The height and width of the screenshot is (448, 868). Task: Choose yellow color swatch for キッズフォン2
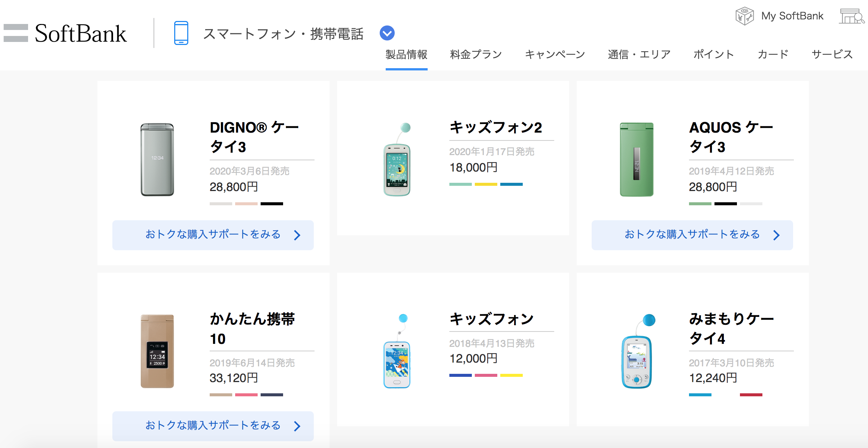click(486, 184)
